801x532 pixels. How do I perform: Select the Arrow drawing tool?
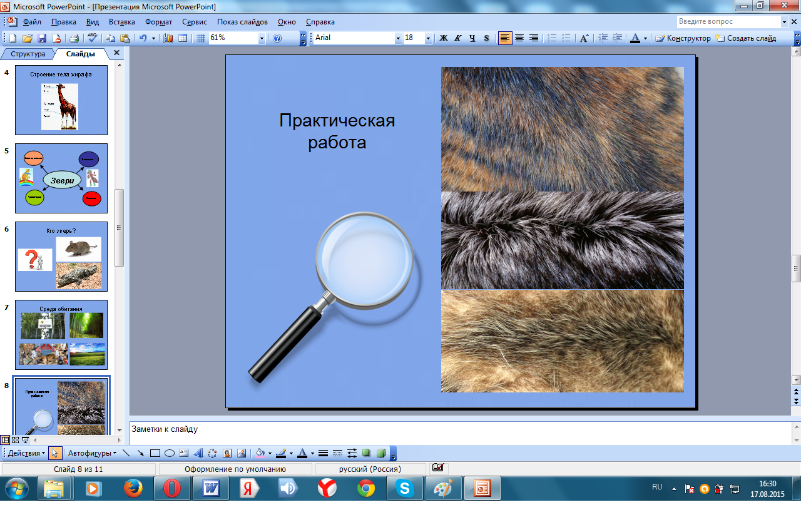click(141, 453)
